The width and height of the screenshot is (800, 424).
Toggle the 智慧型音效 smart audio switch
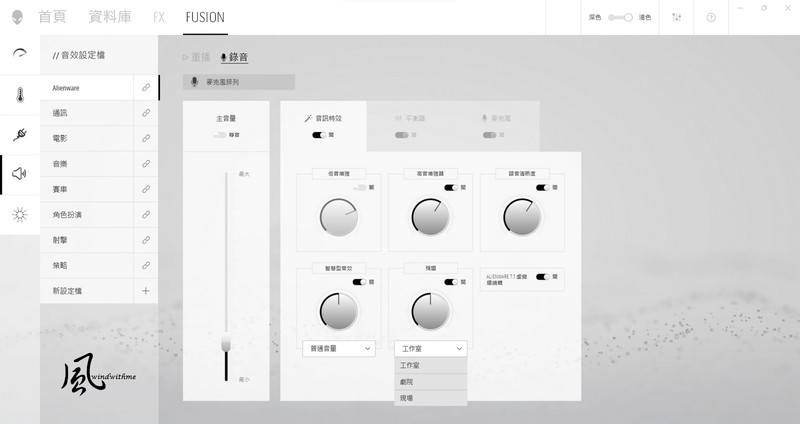point(359,282)
